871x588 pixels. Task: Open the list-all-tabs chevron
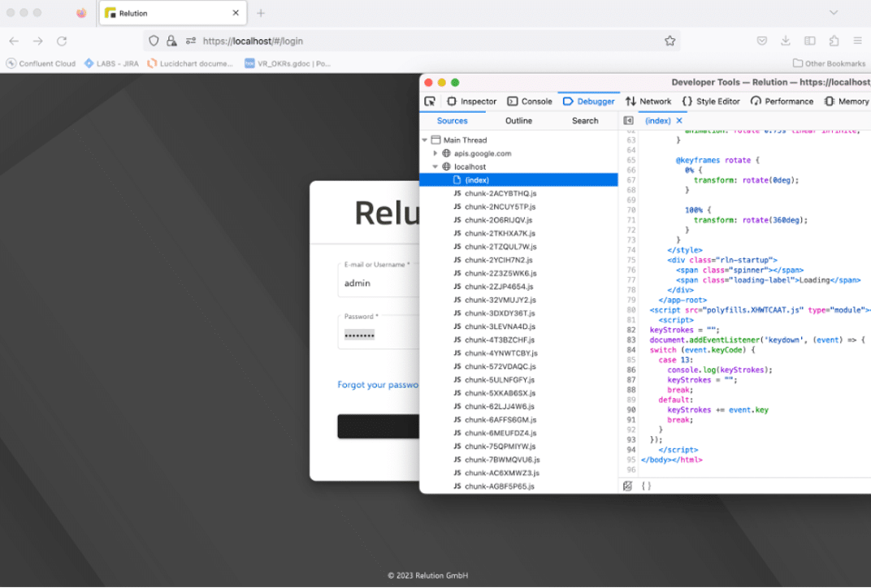[834, 12]
